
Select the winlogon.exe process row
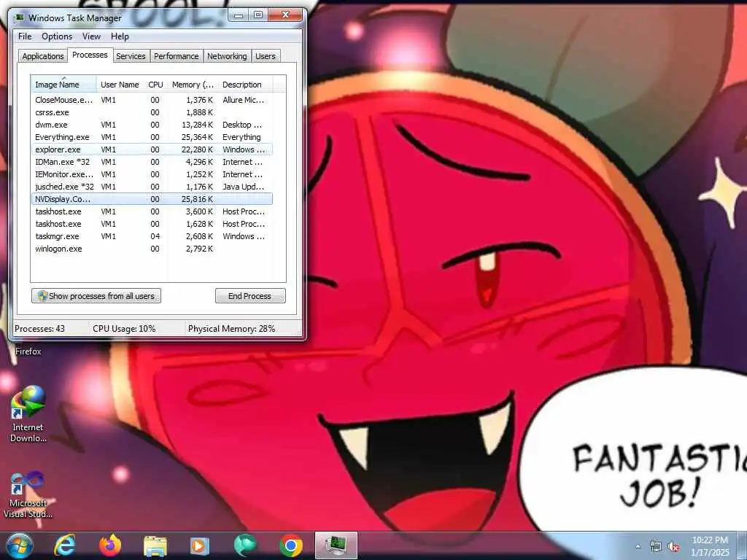point(152,249)
